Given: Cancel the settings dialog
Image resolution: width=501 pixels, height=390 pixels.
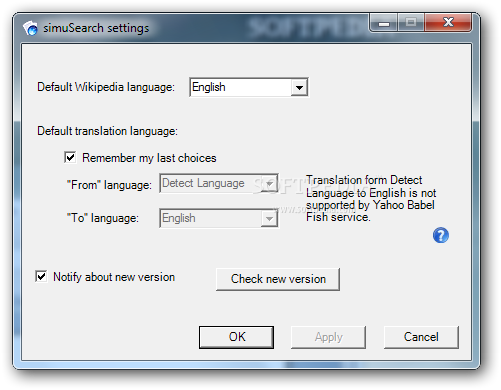Looking at the screenshot, I should [421, 337].
